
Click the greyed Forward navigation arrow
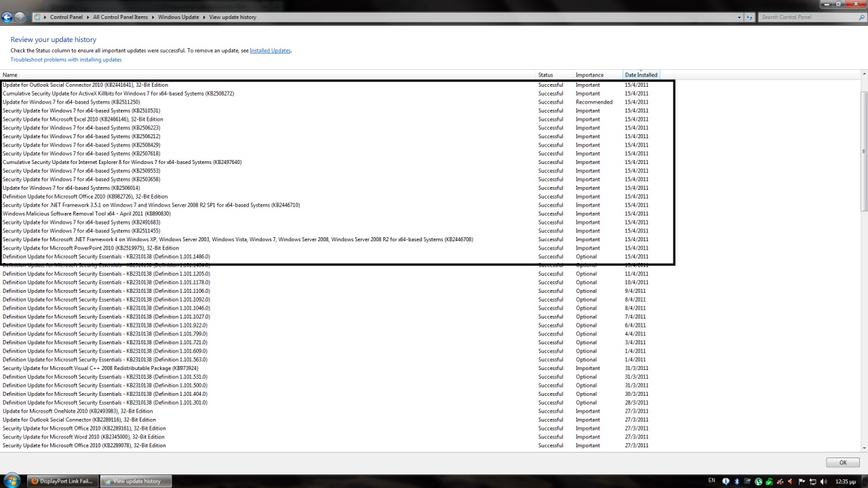click(x=20, y=17)
